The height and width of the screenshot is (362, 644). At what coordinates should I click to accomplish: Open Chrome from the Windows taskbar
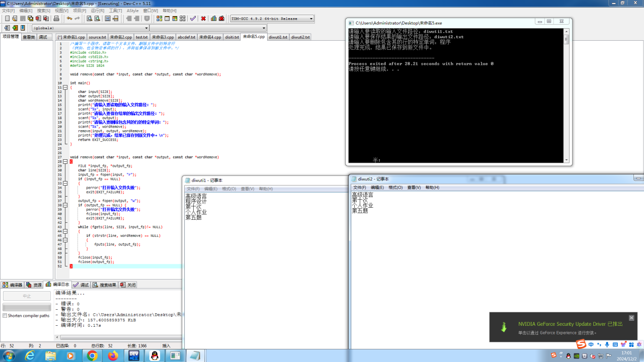click(x=92, y=355)
